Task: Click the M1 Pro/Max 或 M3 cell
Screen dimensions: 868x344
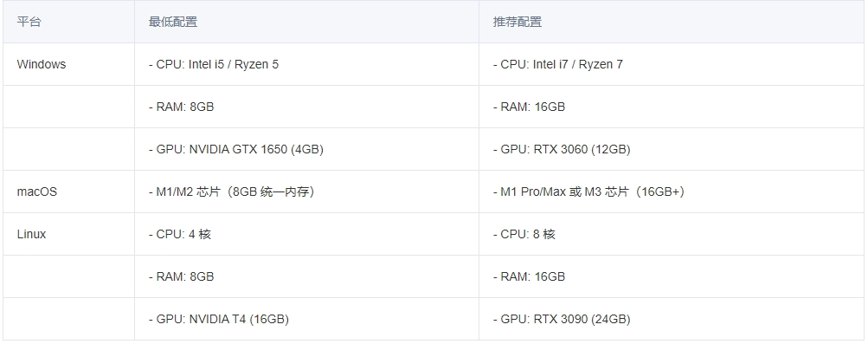Action: (x=672, y=191)
